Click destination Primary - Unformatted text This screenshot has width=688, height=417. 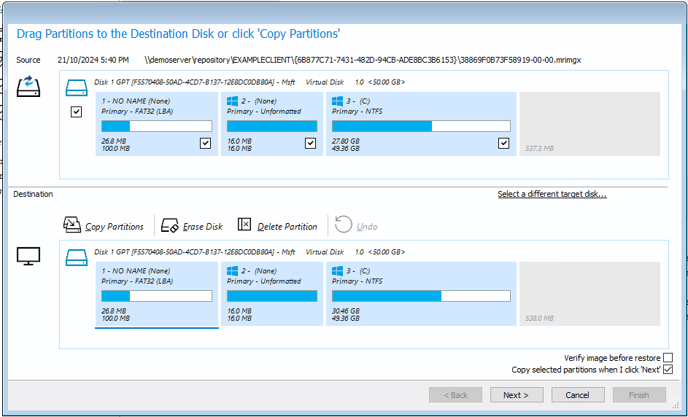tap(264, 281)
